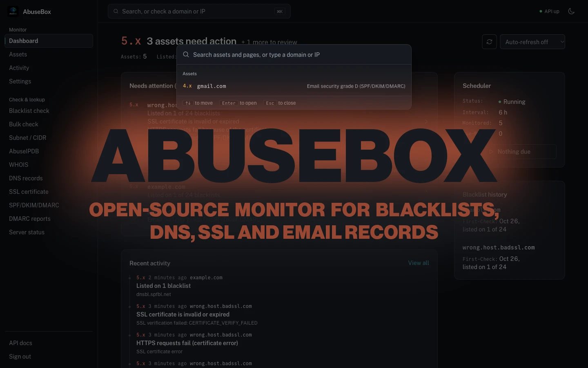Click the search icon in the command palette
588x368 pixels.
(x=186, y=54)
